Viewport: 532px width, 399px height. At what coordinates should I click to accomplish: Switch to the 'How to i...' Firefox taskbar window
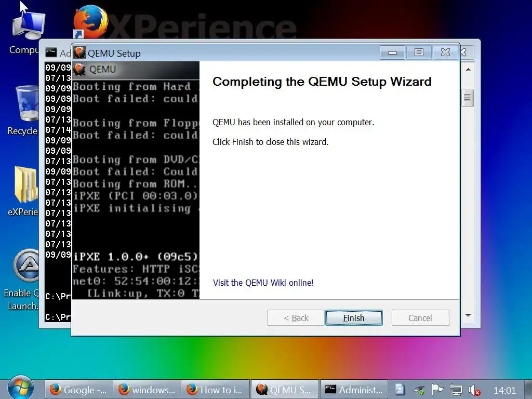click(x=216, y=390)
